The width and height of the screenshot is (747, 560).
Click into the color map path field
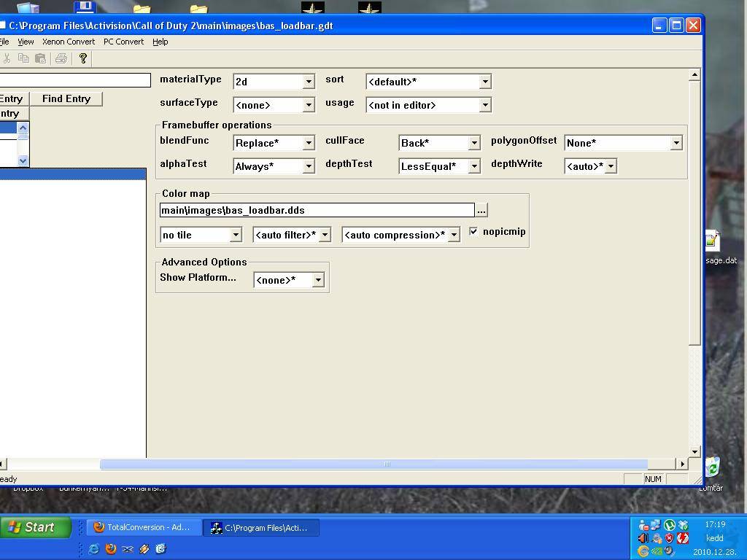(x=317, y=210)
